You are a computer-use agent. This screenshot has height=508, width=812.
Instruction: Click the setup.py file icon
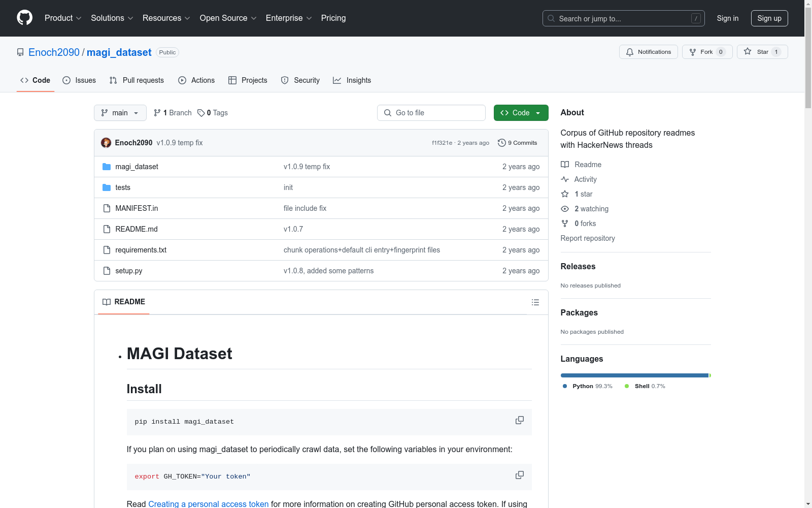coord(107,271)
